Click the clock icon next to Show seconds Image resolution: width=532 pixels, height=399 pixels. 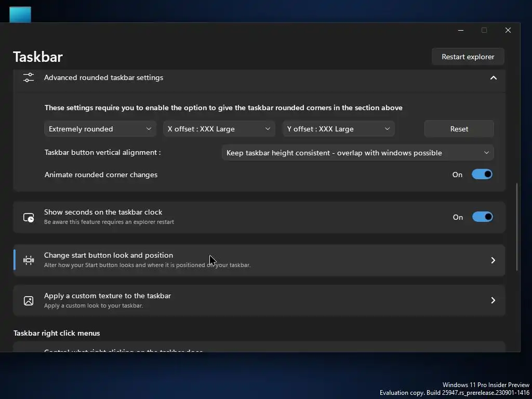point(29,217)
